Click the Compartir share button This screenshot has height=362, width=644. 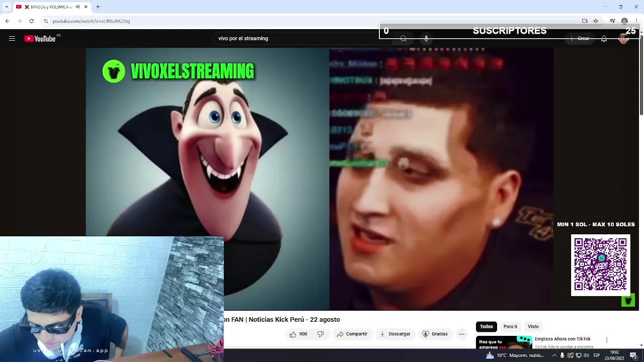(352, 334)
